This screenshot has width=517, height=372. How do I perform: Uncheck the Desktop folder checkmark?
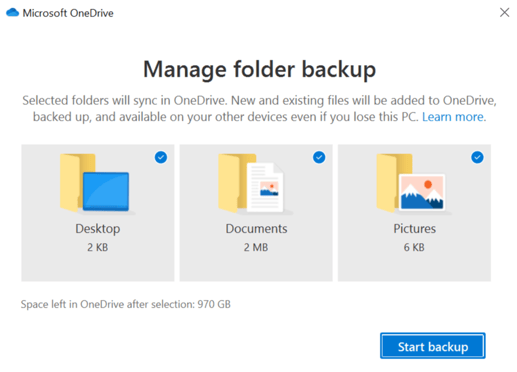[x=161, y=157]
